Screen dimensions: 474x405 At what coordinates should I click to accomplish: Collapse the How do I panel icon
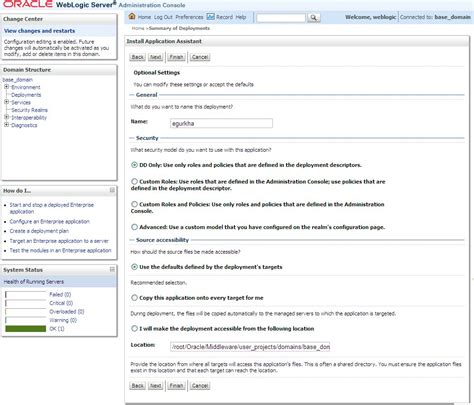[x=112, y=190]
